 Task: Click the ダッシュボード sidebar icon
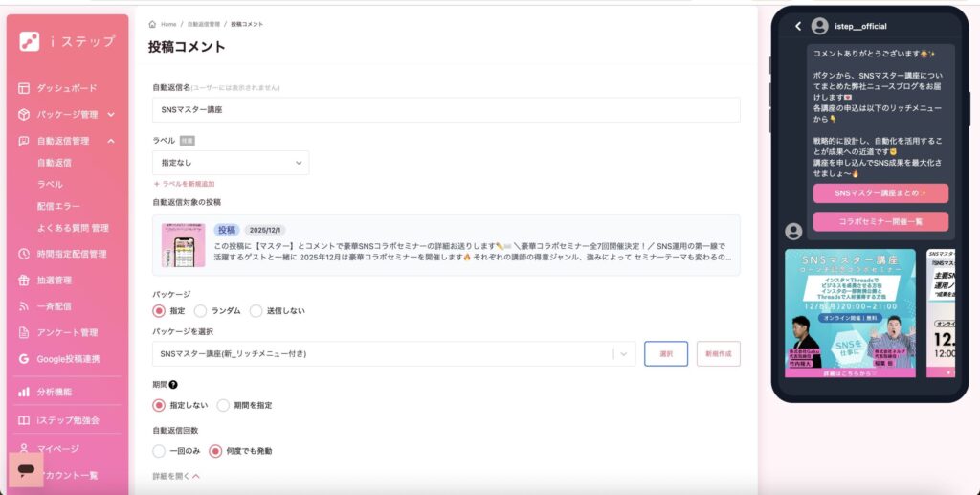(x=25, y=88)
